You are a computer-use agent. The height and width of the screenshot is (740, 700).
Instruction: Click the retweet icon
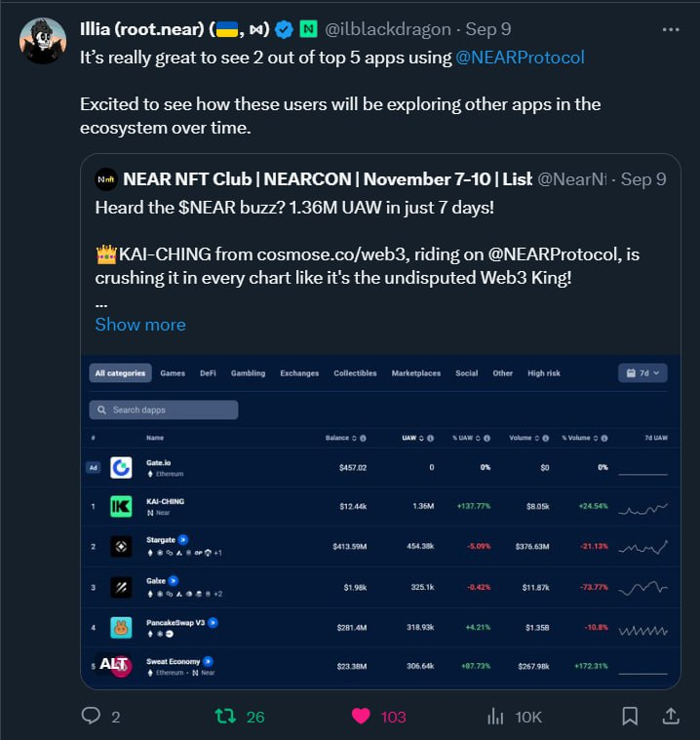point(225,717)
